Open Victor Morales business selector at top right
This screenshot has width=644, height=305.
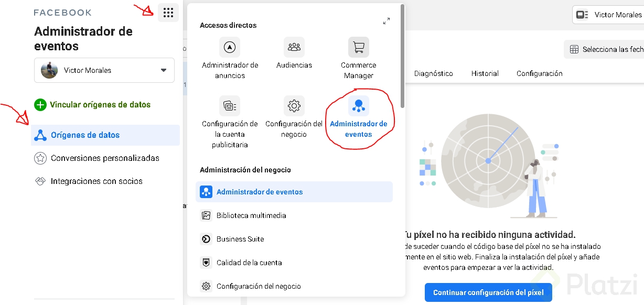[x=608, y=15]
